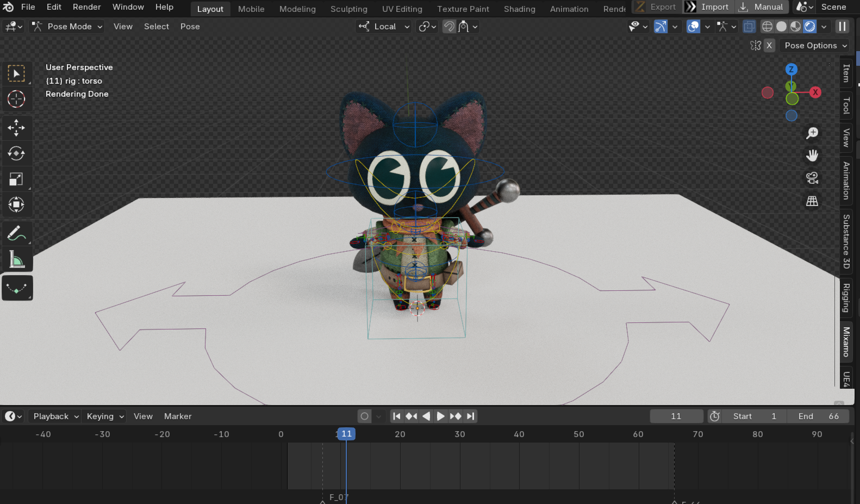
Task: Click the Blender logo menu
Action: coord(8,7)
